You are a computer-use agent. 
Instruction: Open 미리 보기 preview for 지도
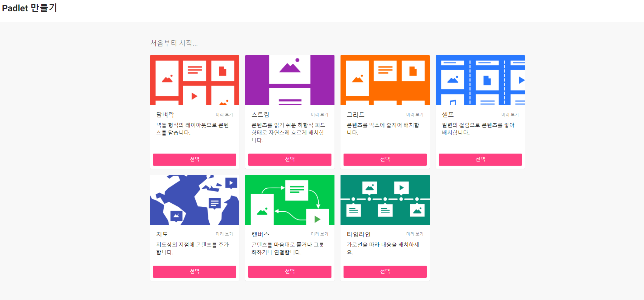[224, 234]
